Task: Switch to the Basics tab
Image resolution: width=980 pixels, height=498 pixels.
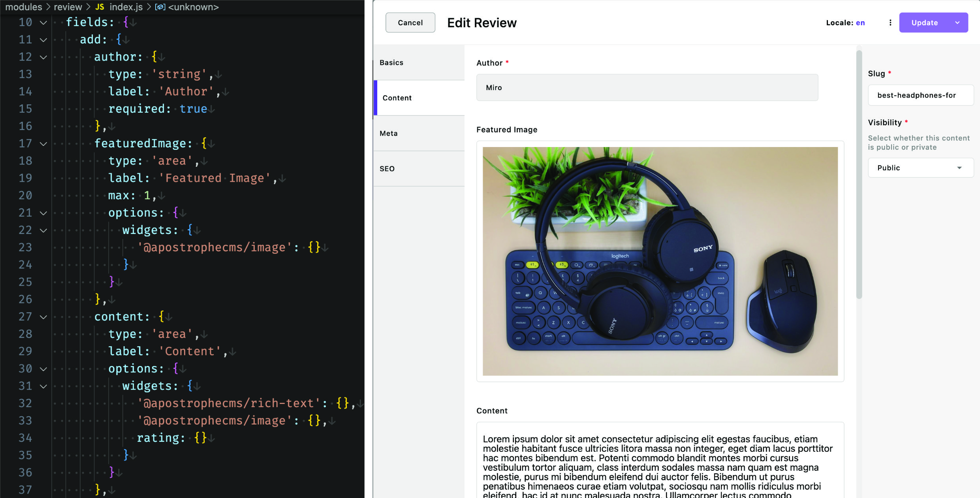Action: pyautogui.click(x=391, y=62)
